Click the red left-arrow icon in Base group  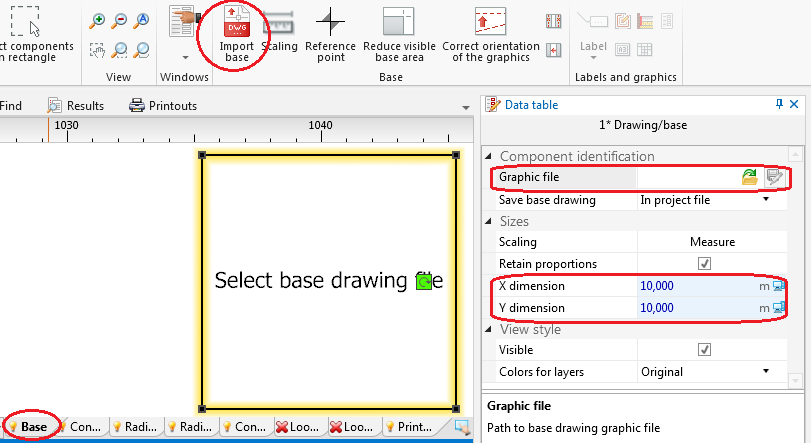(x=553, y=50)
